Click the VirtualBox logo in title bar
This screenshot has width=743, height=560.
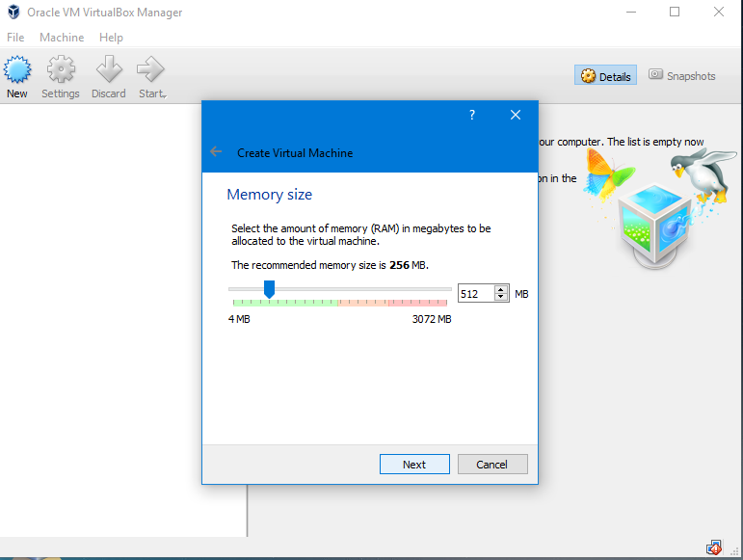pyautogui.click(x=13, y=12)
